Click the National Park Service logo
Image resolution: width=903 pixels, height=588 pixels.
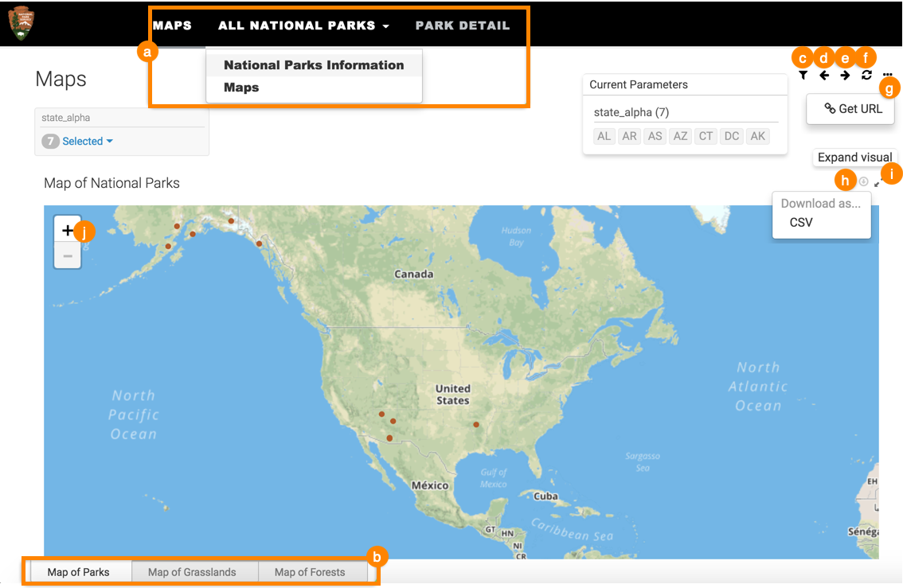coord(21,24)
